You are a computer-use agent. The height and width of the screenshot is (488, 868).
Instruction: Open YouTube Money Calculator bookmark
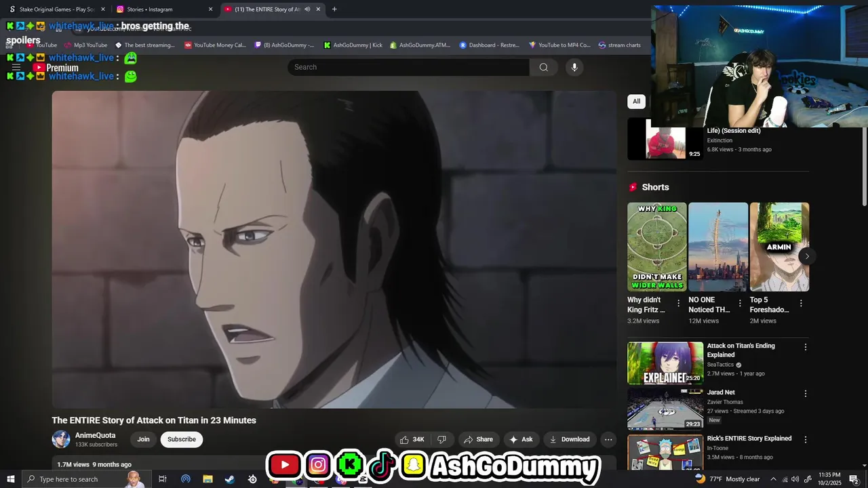215,45
